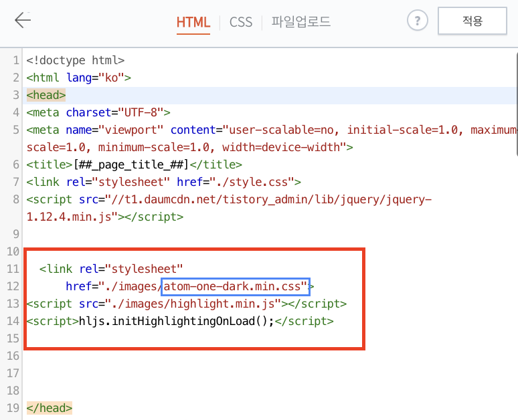Go back using the left arrow icon
The height and width of the screenshot is (420, 518).
[x=23, y=20]
